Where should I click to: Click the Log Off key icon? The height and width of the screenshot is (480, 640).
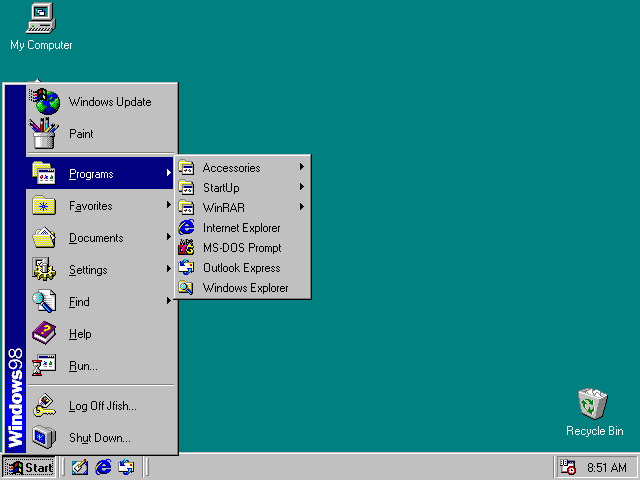(x=44, y=405)
